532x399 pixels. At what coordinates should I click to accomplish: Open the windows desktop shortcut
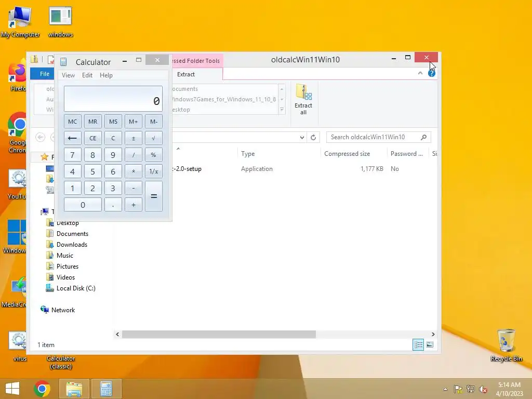pyautogui.click(x=60, y=21)
